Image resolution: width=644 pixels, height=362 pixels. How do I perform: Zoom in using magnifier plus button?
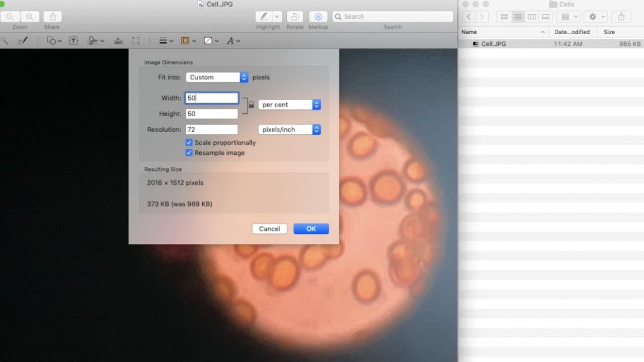(x=30, y=17)
